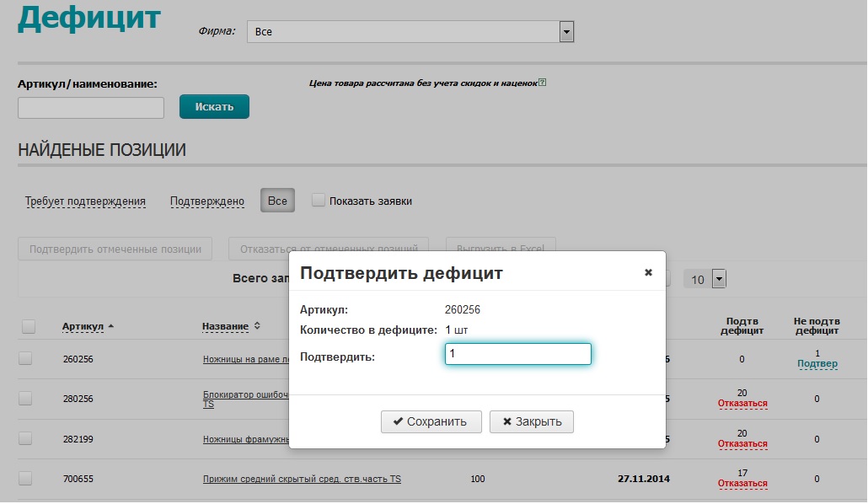This screenshot has height=504, width=868.
Task: Open the Фирма dropdown list
Action: (566, 32)
